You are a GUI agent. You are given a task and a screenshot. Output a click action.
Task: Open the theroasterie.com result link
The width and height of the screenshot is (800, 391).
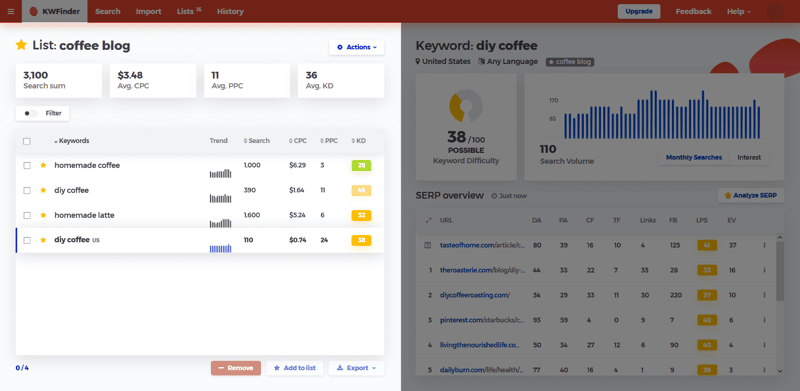coord(483,270)
